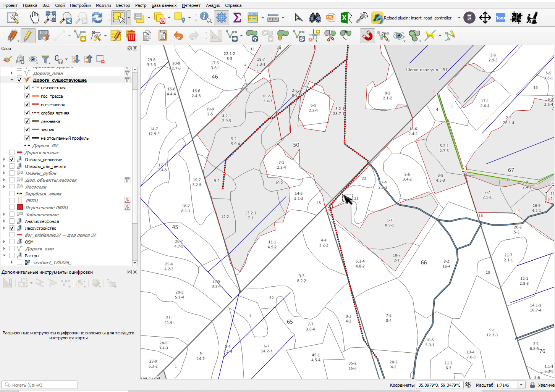Click warning icon next to ЛВПЦ layer
Image resolution: width=555 pixels, height=392 pixels.
(127, 200)
